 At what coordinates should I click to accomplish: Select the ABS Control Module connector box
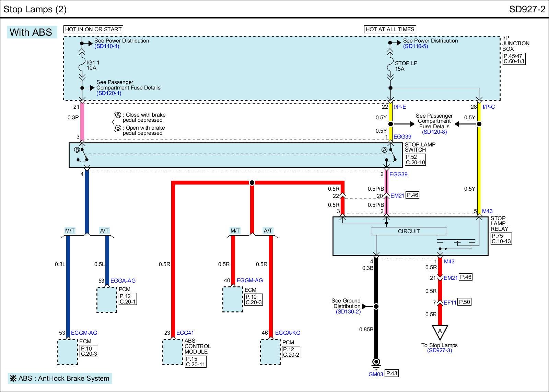[x=173, y=352]
